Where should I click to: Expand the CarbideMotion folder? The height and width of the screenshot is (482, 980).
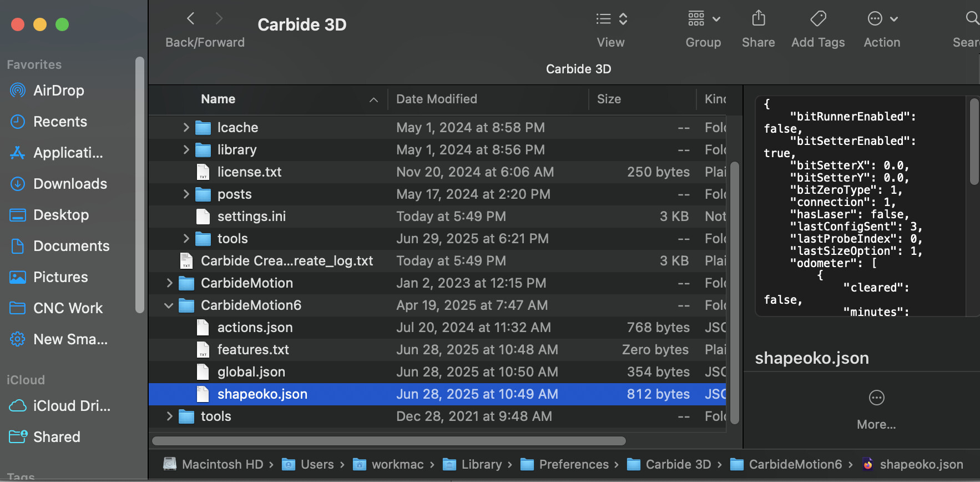click(x=169, y=283)
